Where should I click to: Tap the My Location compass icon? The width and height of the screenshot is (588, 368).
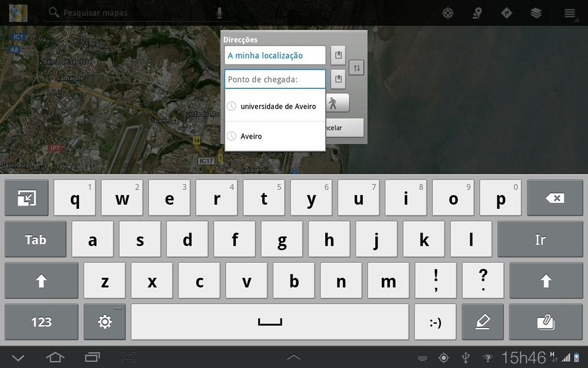pyautogui.click(x=448, y=13)
